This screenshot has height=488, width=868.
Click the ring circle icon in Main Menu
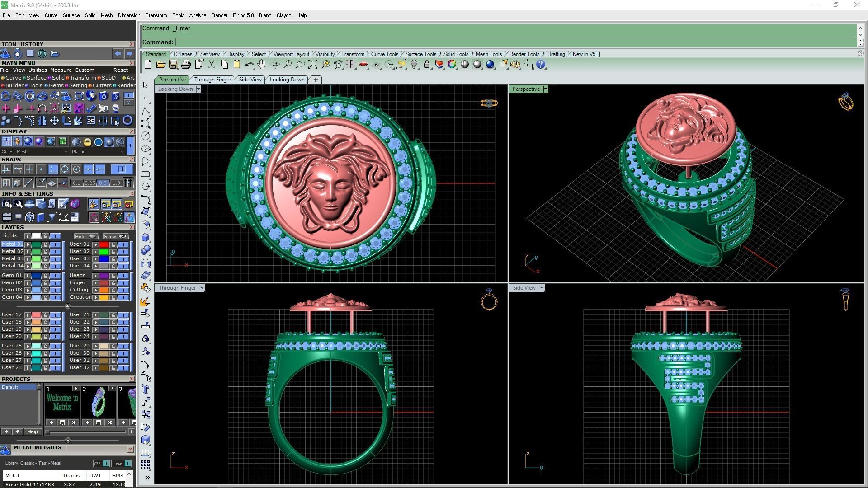pyautogui.click(x=6, y=96)
